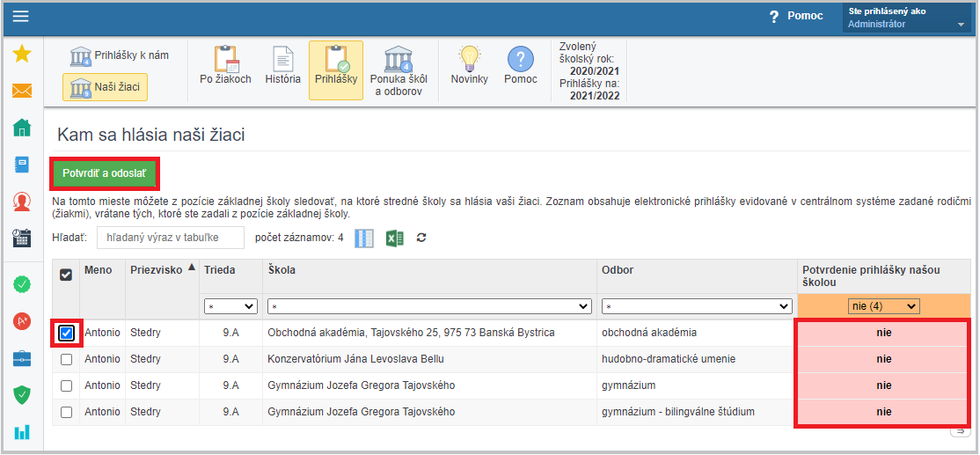
Task: Click hudobno-dramatické umenie cell
Action: tap(697, 359)
